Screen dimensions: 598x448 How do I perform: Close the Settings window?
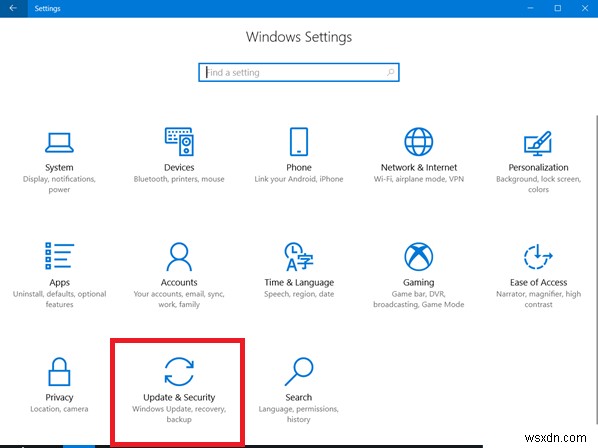pos(585,8)
